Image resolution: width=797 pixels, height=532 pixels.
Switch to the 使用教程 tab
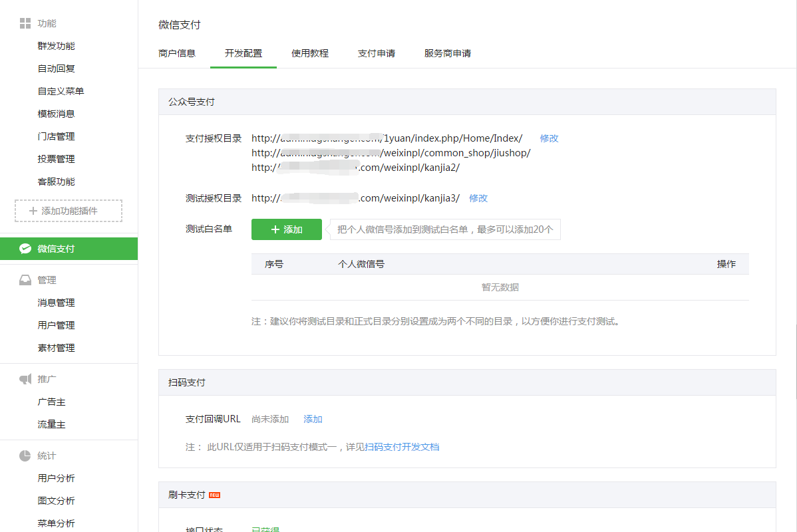pyautogui.click(x=310, y=53)
